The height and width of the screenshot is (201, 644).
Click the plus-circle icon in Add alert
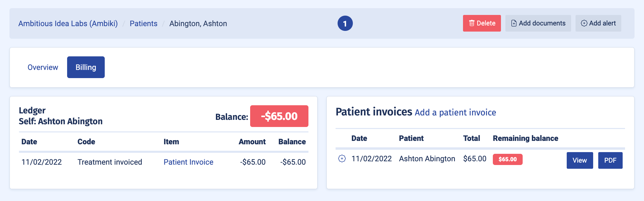pyautogui.click(x=584, y=23)
